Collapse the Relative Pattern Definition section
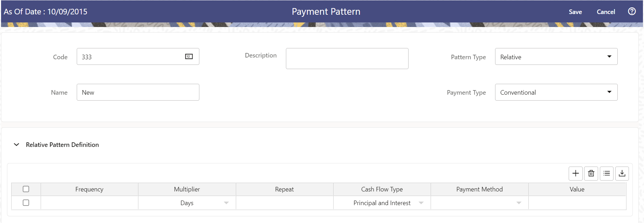 [16, 144]
